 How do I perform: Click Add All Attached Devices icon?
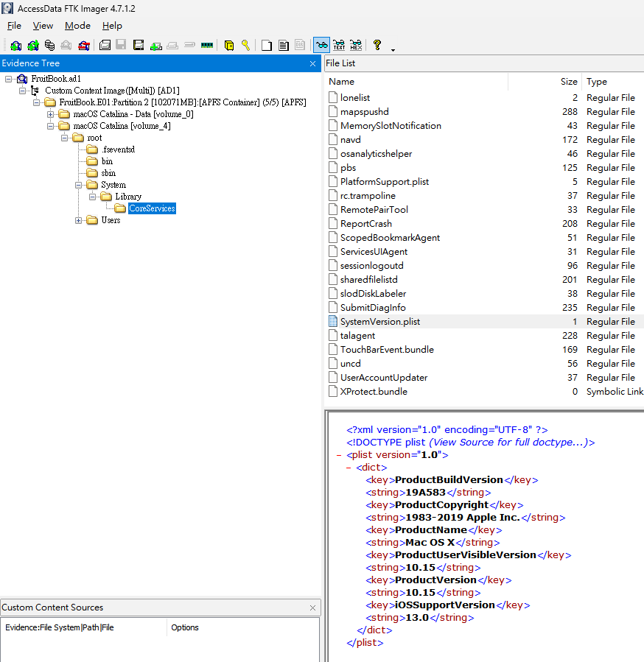coord(32,45)
